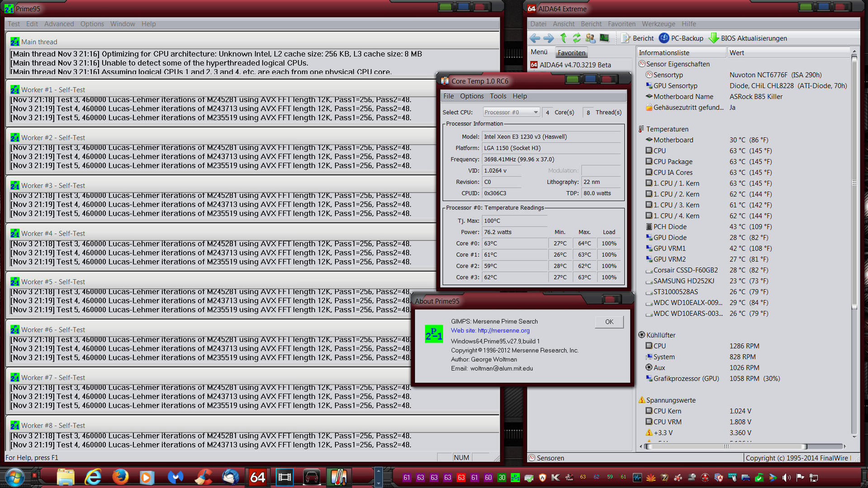The height and width of the screenshot is (488, 868).
Task: Open the Datei menu in AIDA64
Action: coord(538,24)
